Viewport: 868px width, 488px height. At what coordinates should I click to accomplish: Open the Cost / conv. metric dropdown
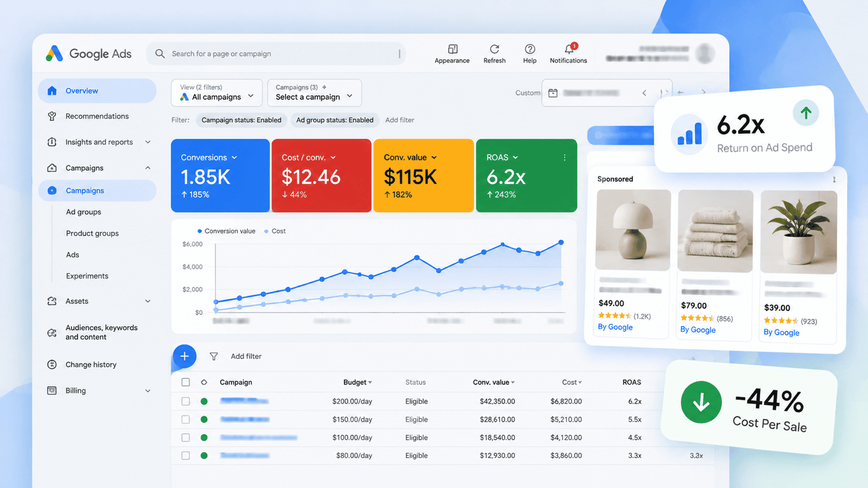[x=333, y=157]
